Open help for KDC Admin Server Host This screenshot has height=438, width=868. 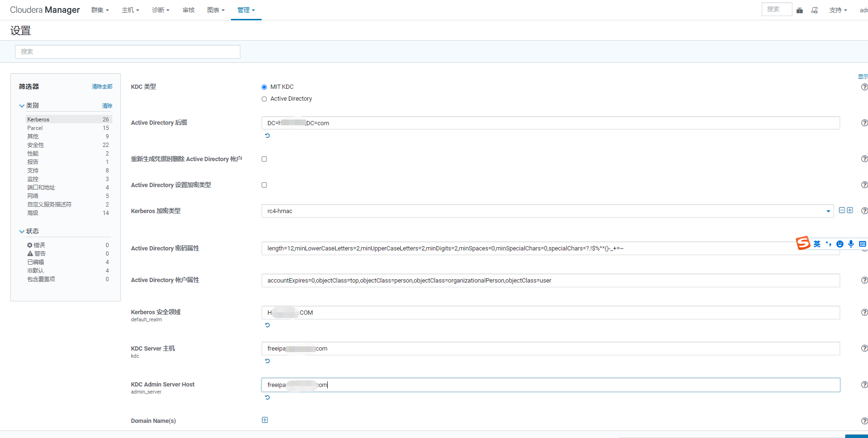tap(864, 385)
